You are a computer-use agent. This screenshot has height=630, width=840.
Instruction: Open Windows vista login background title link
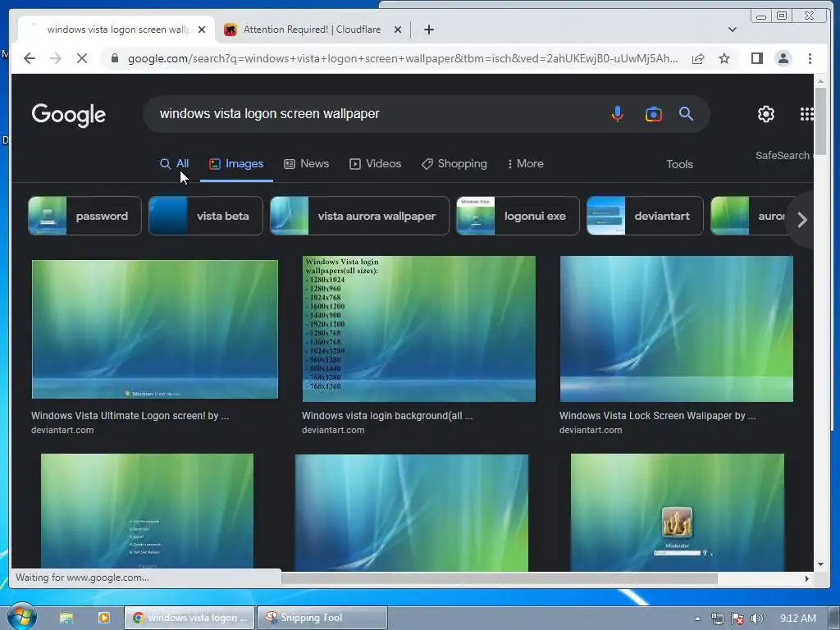[x=387, y=416]
